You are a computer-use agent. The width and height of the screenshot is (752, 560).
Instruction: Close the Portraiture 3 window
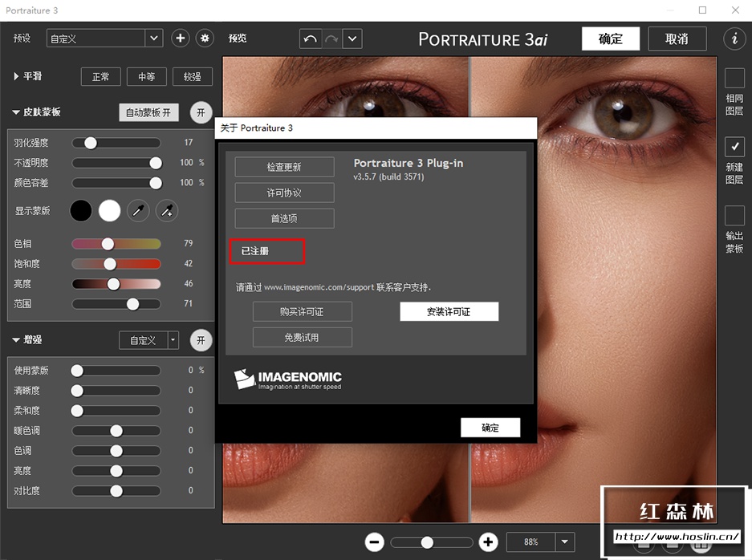[x=735, y=10]
